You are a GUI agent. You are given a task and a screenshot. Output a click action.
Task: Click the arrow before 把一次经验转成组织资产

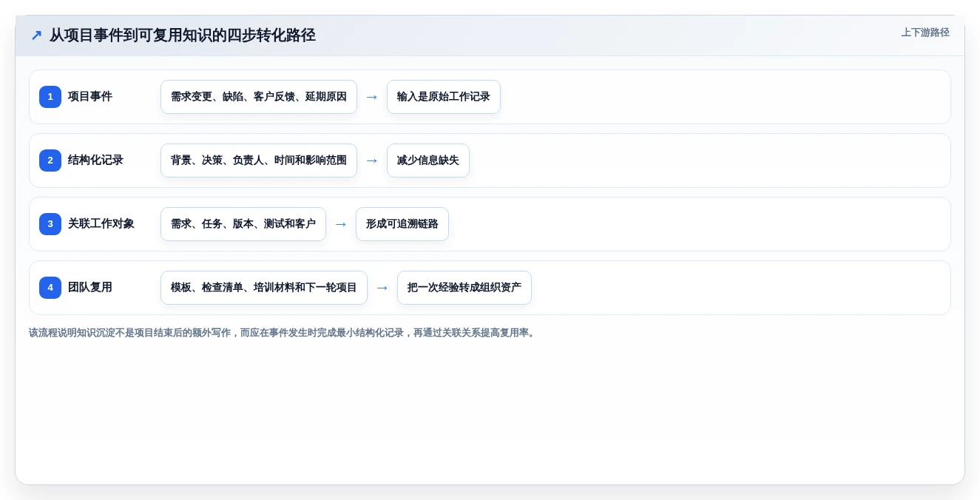(382, 288)
